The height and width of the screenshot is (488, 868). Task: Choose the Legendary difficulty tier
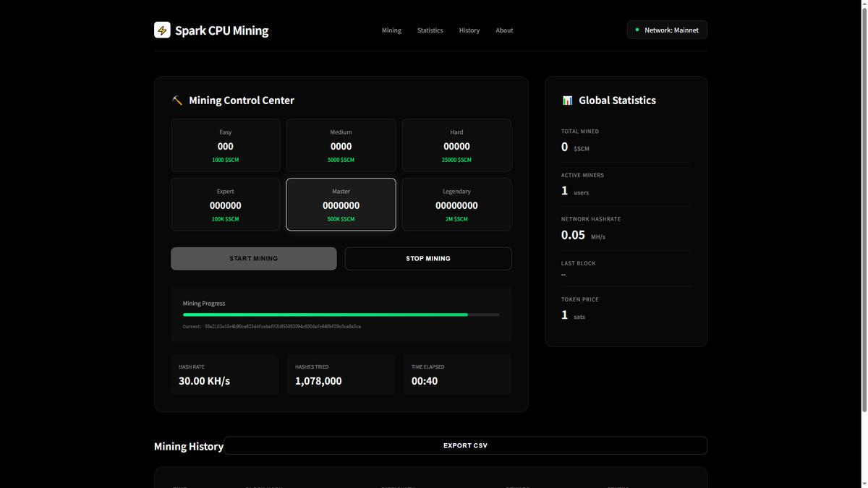click(x=456, y=204)
